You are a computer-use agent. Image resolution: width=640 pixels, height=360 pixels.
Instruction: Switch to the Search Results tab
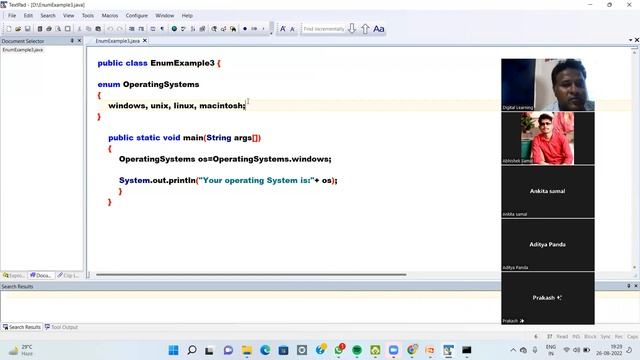coord(22,327)
